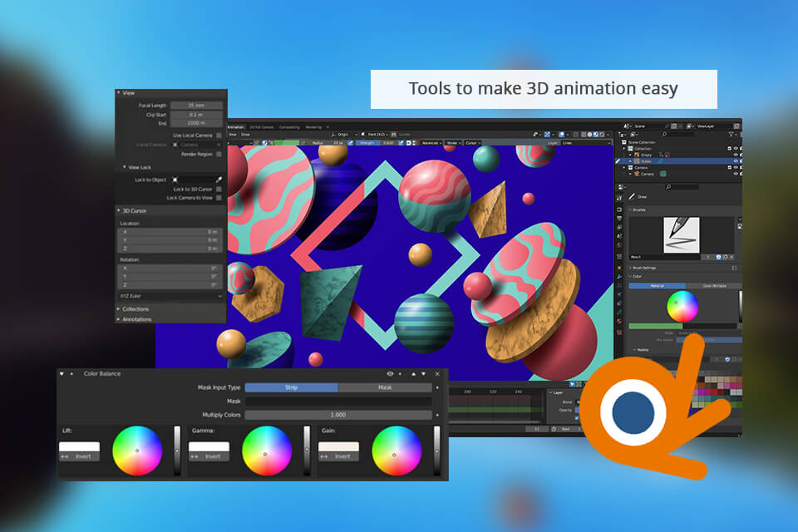Select Color Attribute mode button
The height and width of the screenshot is (532, 798).
713,286
